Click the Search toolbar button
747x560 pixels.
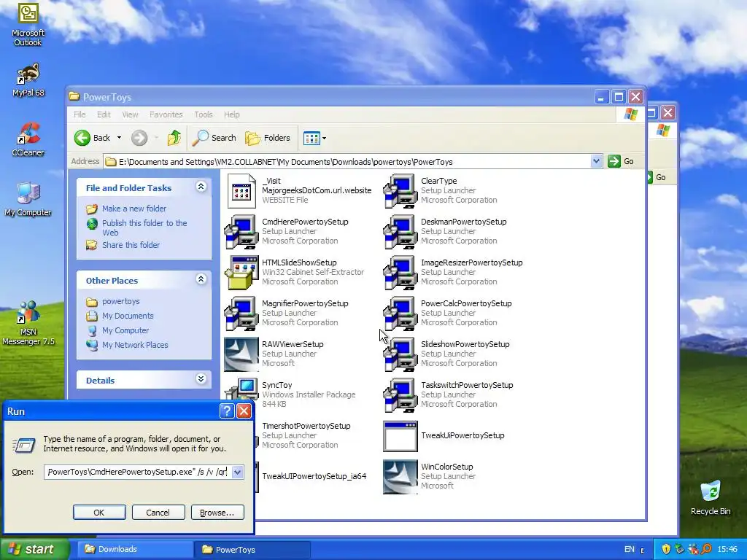[x=214, y=138]
